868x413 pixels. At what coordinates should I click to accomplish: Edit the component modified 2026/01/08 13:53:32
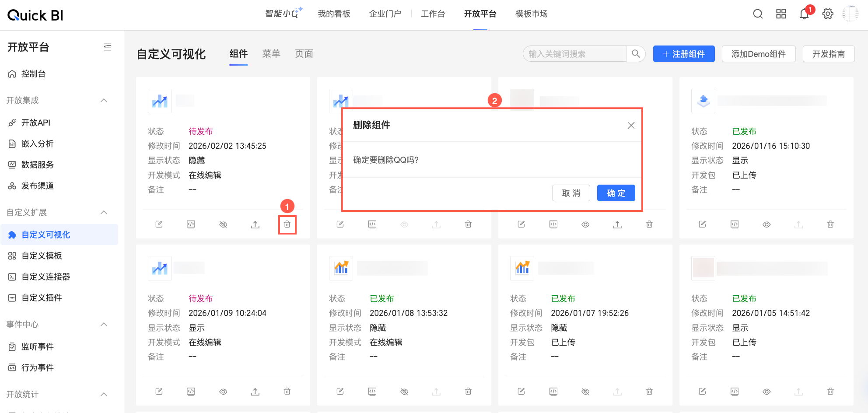click(x=340, y=392)
